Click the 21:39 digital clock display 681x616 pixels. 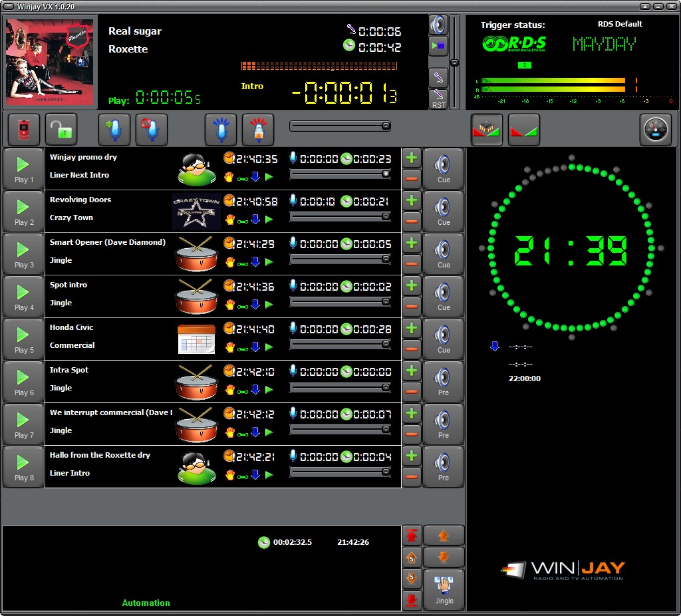coord(571,251)
